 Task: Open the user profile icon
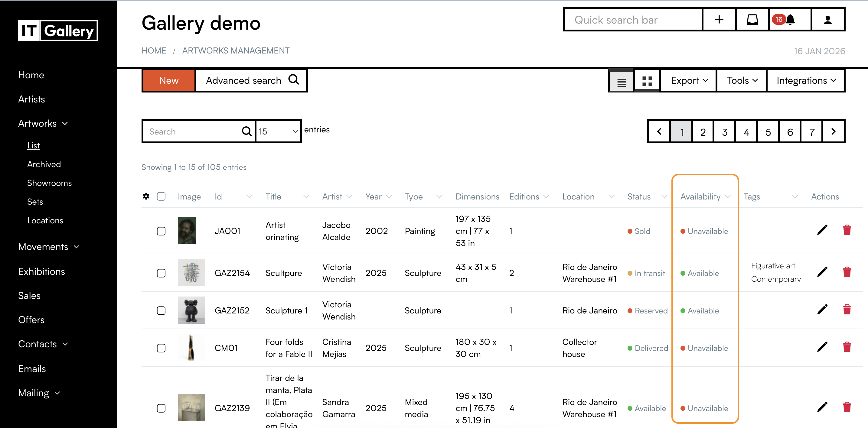(x=827, y=20)
